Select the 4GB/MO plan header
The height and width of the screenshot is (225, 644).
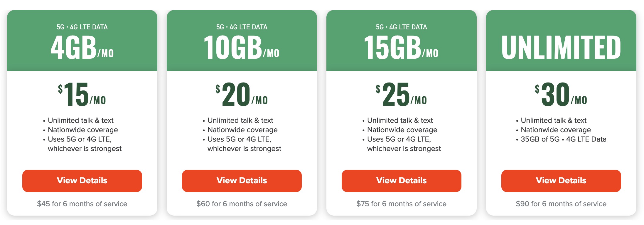click(82, 47)
